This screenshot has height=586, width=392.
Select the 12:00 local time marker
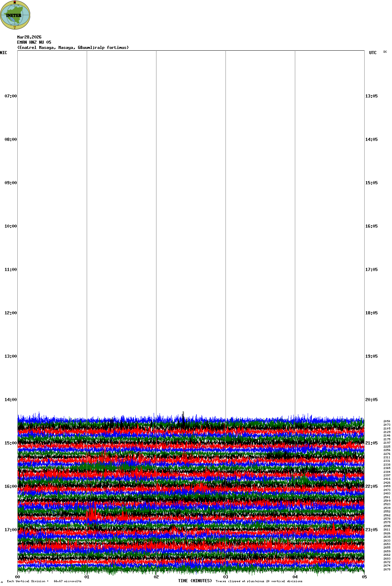click(10, 313)
